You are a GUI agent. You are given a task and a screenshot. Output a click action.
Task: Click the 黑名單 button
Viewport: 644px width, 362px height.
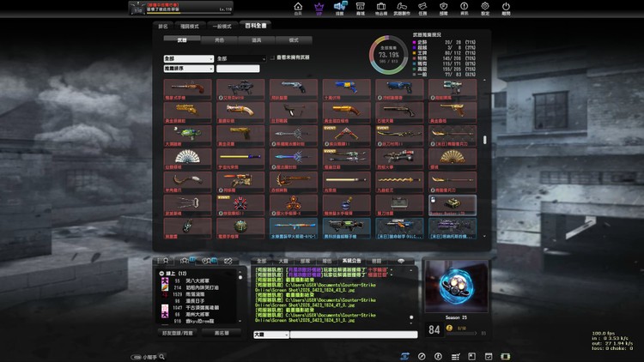click(x=221, y=332)
